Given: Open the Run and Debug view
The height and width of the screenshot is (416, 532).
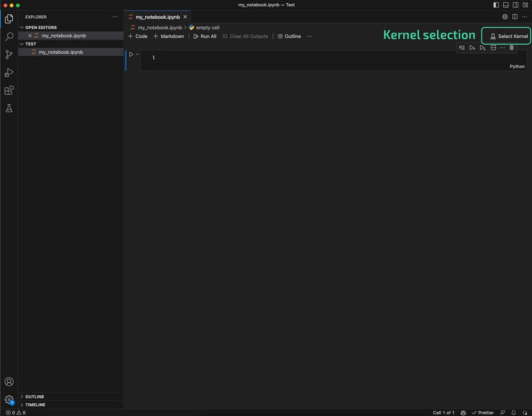Looking at the screenshot, I should click(x=9, y=72).
